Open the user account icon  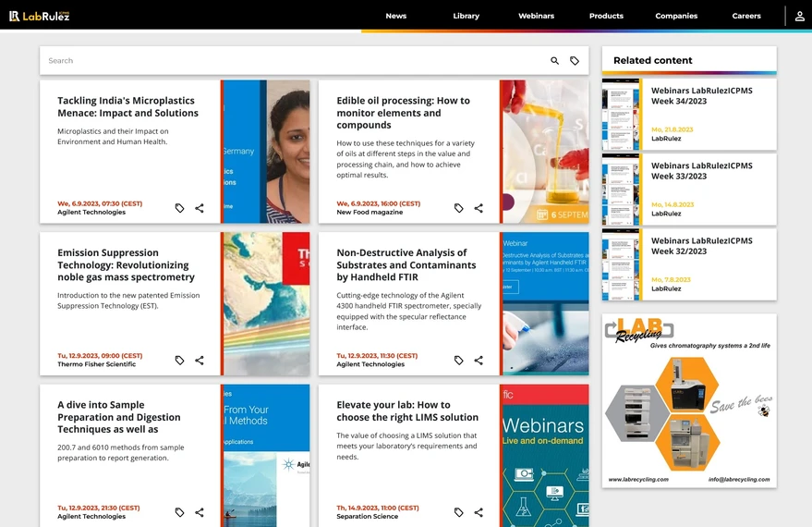pos(800,16)
